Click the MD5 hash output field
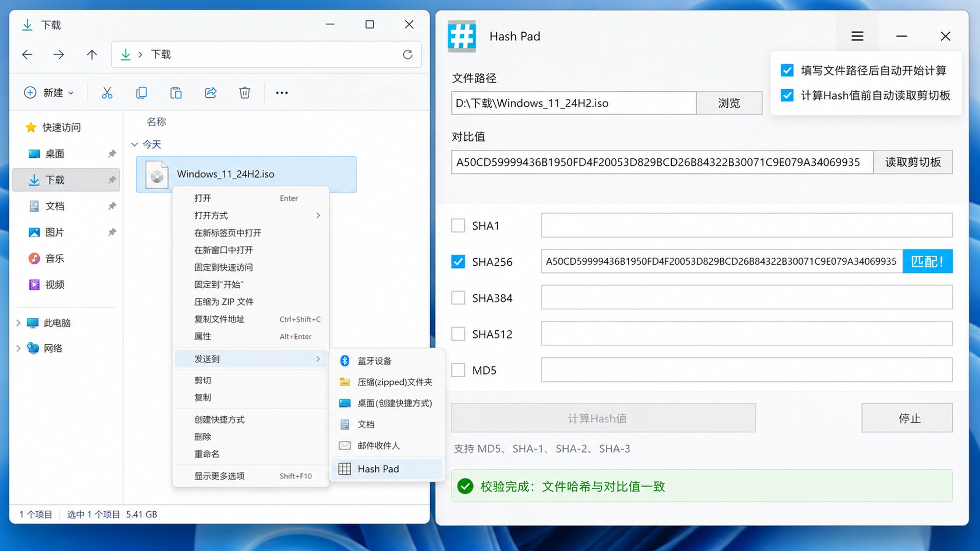Image resolution: width=980 pixels, height=551 pixels. pos(747,370)
